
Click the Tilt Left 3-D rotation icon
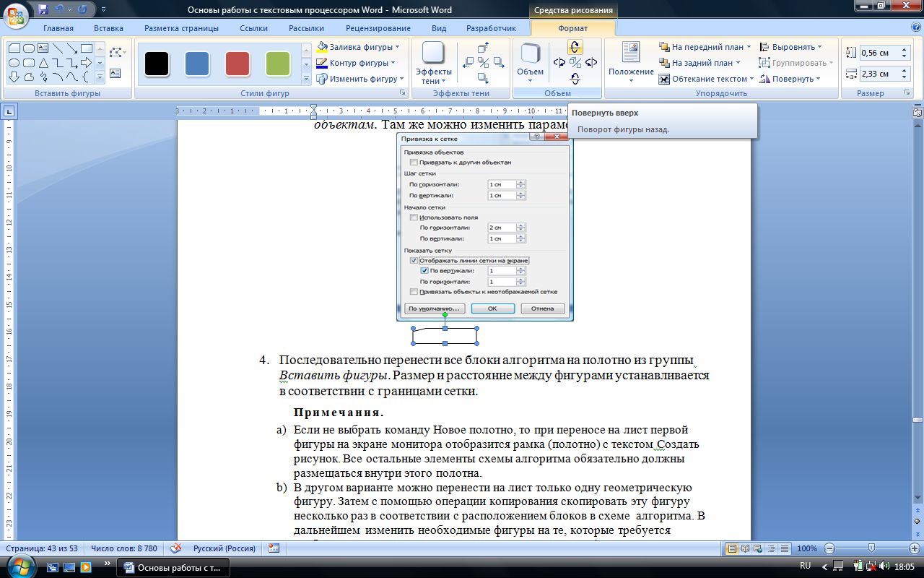point(559,62)
